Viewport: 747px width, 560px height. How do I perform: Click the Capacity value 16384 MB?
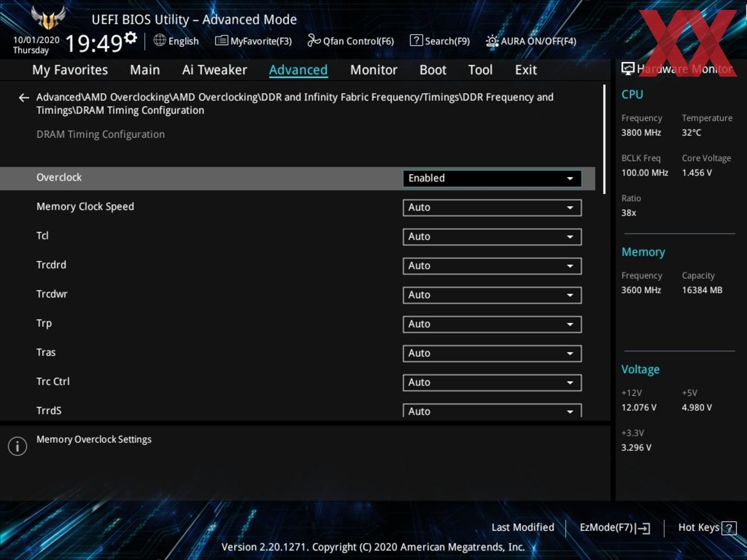tap(702, 290)
